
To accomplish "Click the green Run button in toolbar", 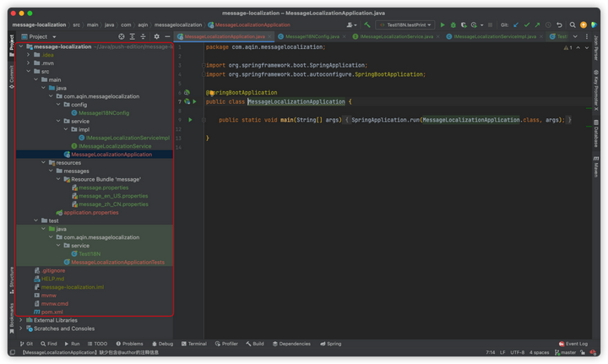I will [x=442, y=24].
